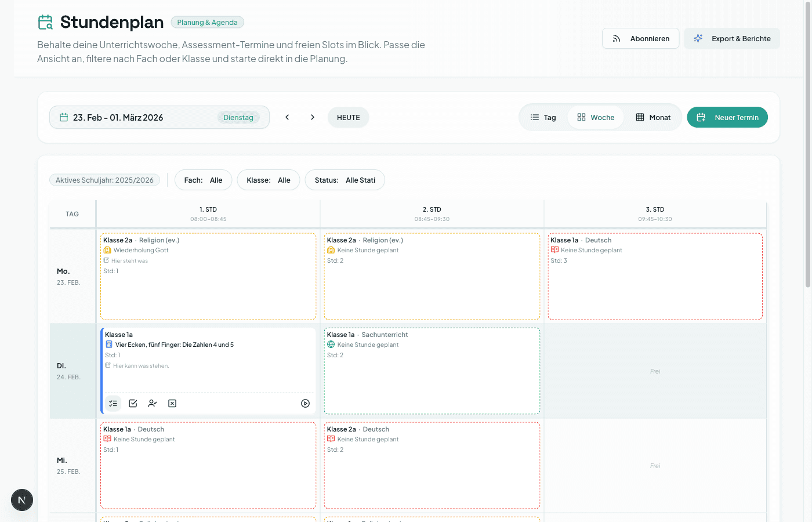
Task: Click the 'Klasse 1a · Sachunterricht' card heading
Action: (x=367, y=335)
